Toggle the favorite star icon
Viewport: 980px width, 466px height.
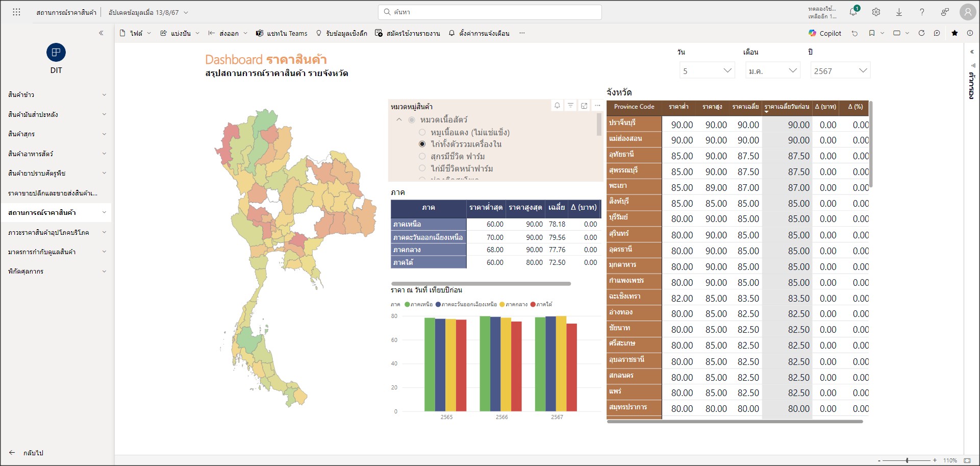(x=954, y=33)
